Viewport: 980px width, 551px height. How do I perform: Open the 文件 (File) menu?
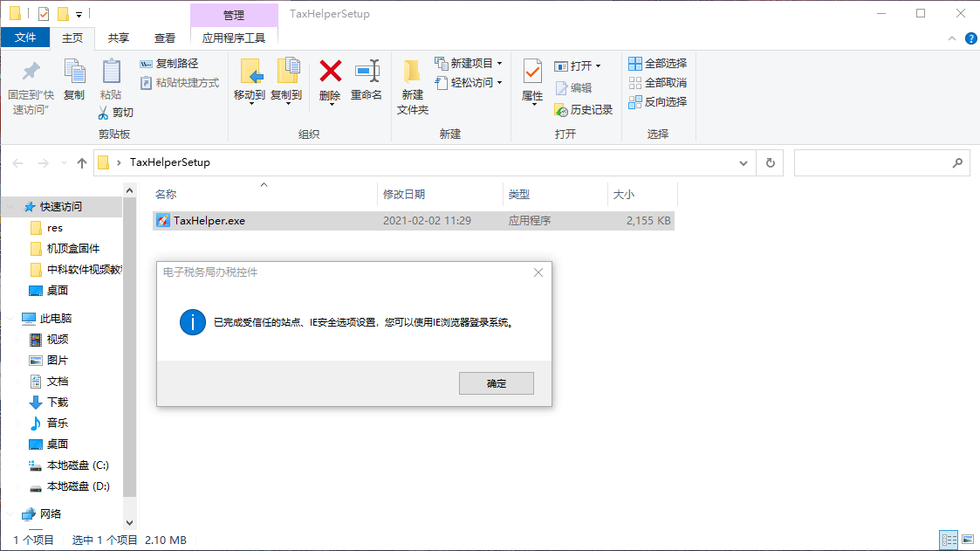[x=25, y=38]
